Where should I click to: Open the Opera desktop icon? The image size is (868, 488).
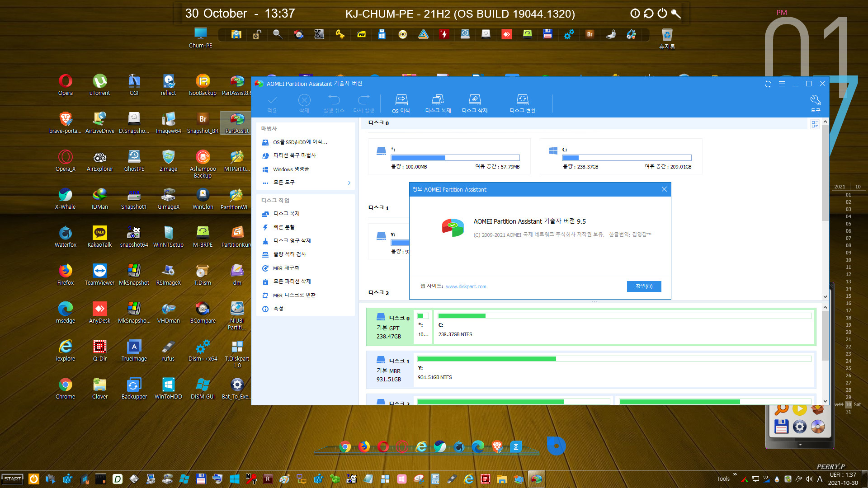point(65,85)
